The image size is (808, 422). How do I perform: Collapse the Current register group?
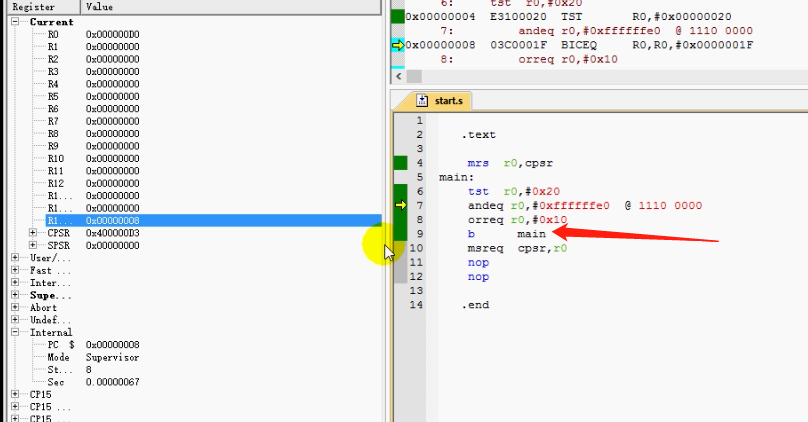tap(16, 21)
